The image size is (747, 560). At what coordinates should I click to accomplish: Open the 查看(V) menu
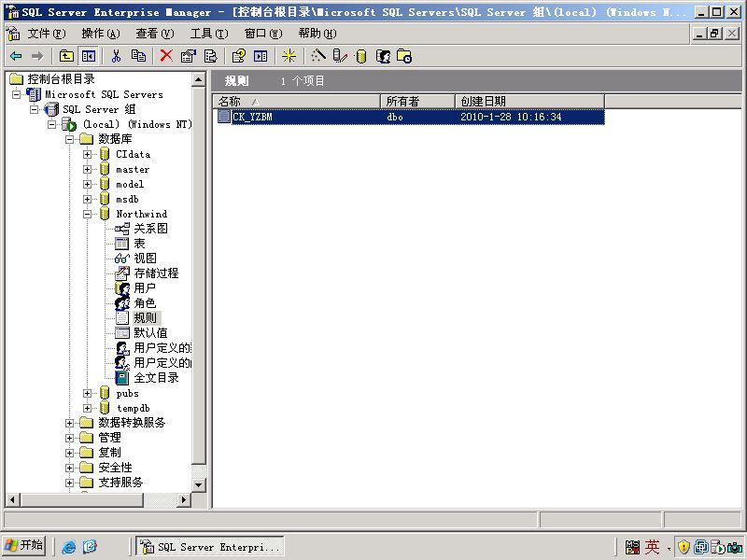coord(155,34)
